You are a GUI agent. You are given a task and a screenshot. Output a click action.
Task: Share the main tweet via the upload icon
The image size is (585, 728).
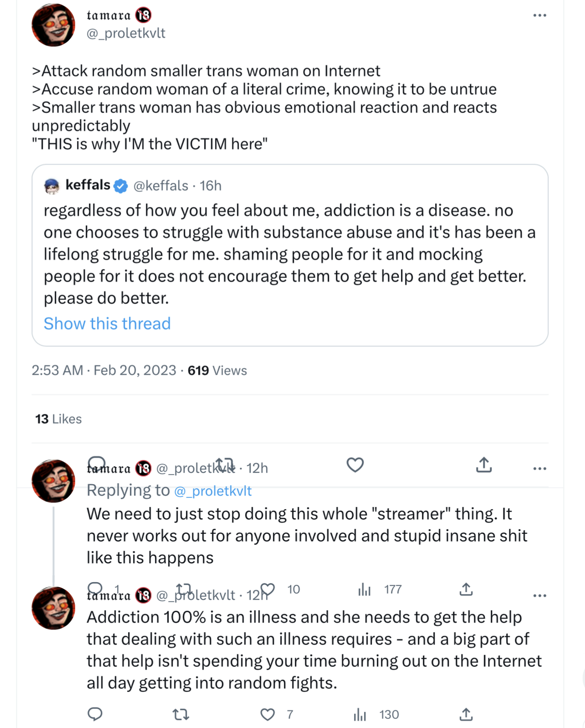tap(484, 465)
